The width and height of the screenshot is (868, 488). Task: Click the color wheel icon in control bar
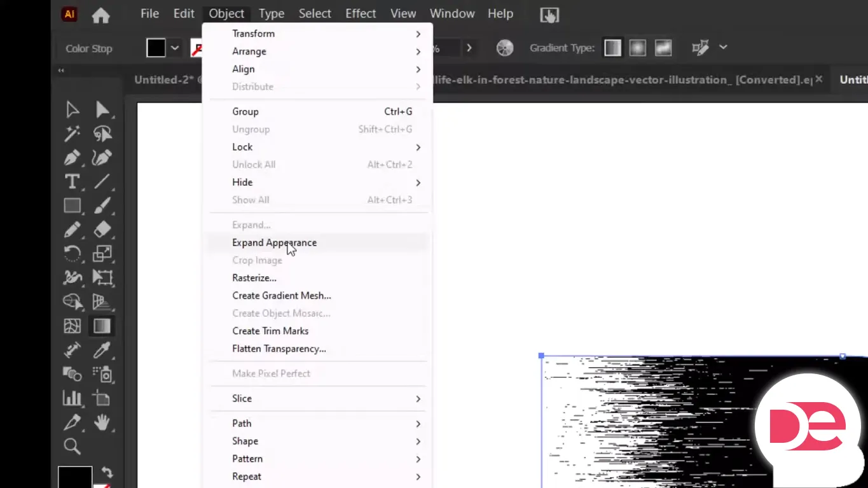point(505,48)
